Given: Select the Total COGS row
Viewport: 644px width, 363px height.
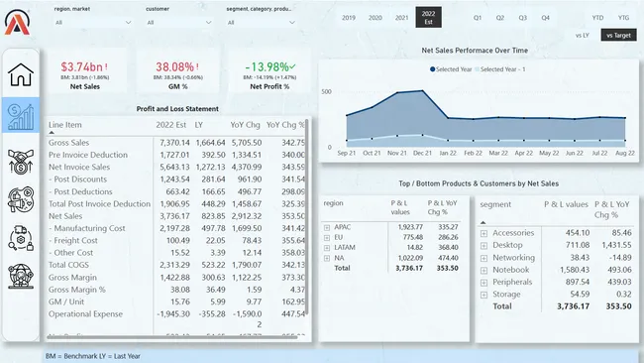Looking at the screenshot, I should point(176,265).
